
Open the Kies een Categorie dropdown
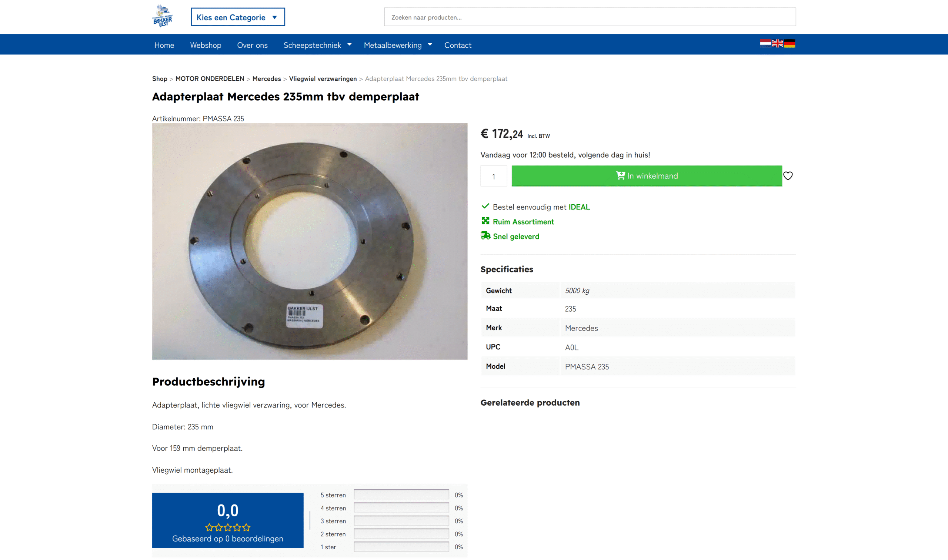(x=238, y=17)
